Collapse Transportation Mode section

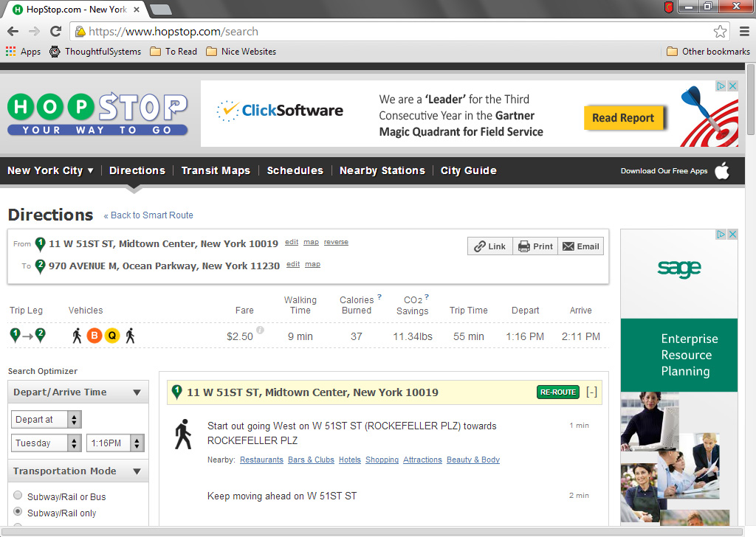coord(137,471)
